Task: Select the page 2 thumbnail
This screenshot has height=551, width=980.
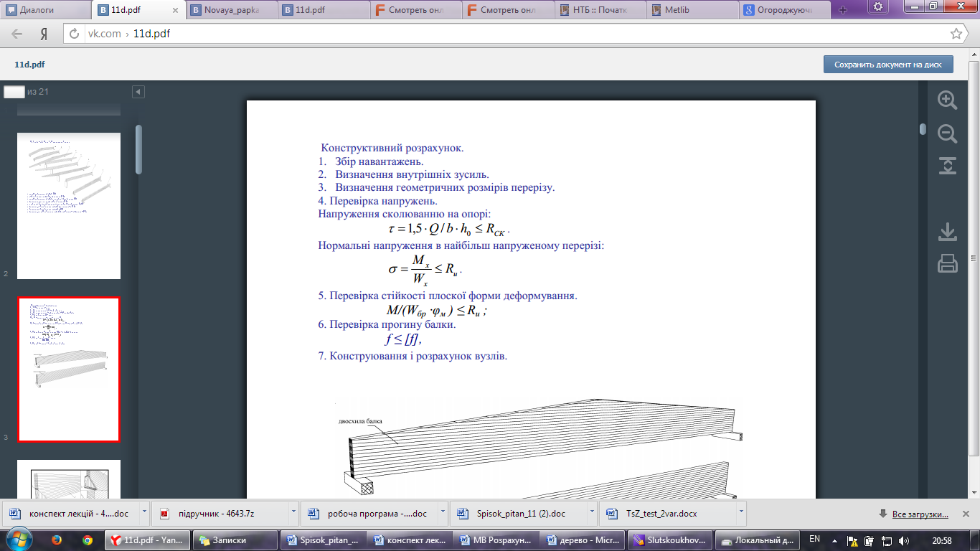Action: 69,206
